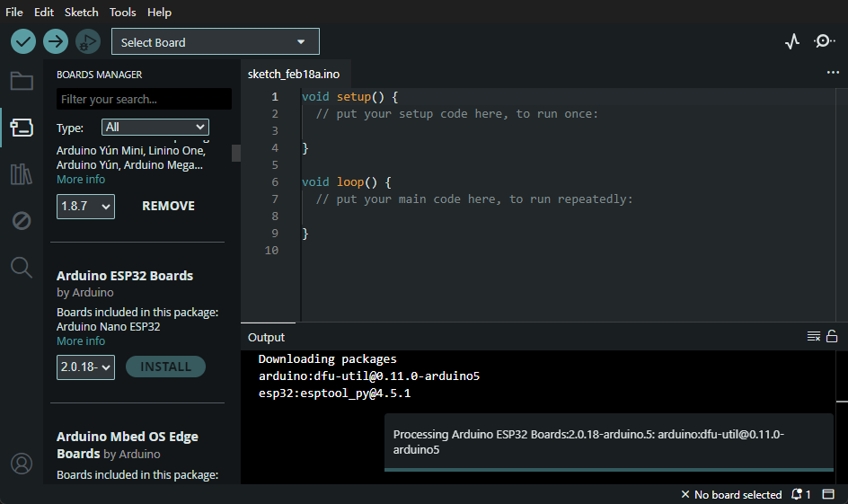
Task: Open the board Type filter dropdown
Action: (155, 128)
